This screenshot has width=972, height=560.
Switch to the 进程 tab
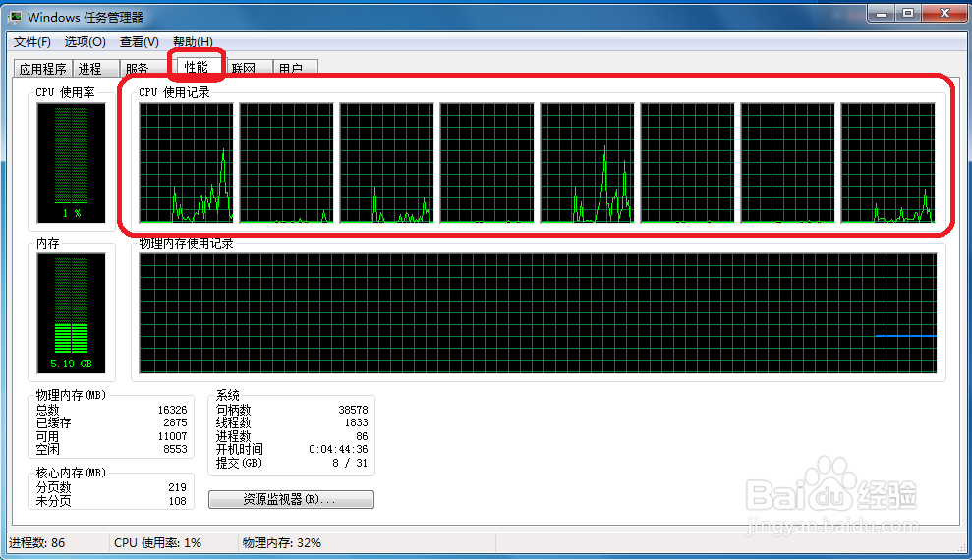pyautogui.click(x=96, y=68)
